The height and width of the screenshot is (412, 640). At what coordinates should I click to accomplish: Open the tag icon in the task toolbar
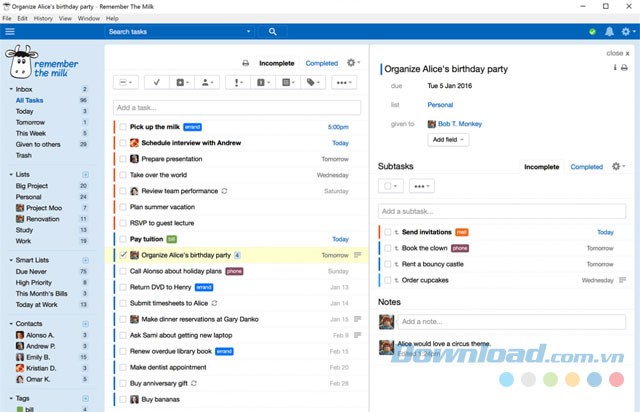pyautogui.click(x=313, y=82)
